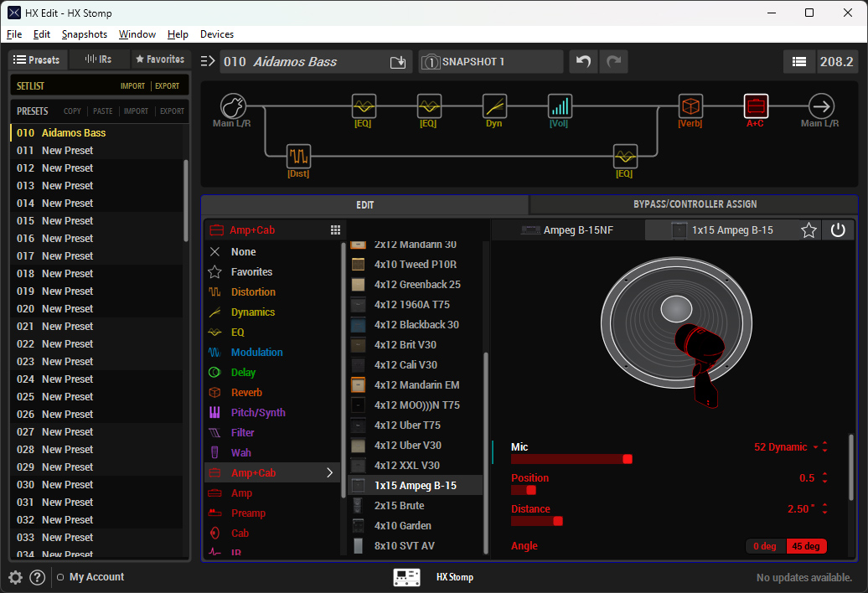This screenshot has height=593, width=868.
Task: Toggle the block bypass power button
Action: click(838, 230)
